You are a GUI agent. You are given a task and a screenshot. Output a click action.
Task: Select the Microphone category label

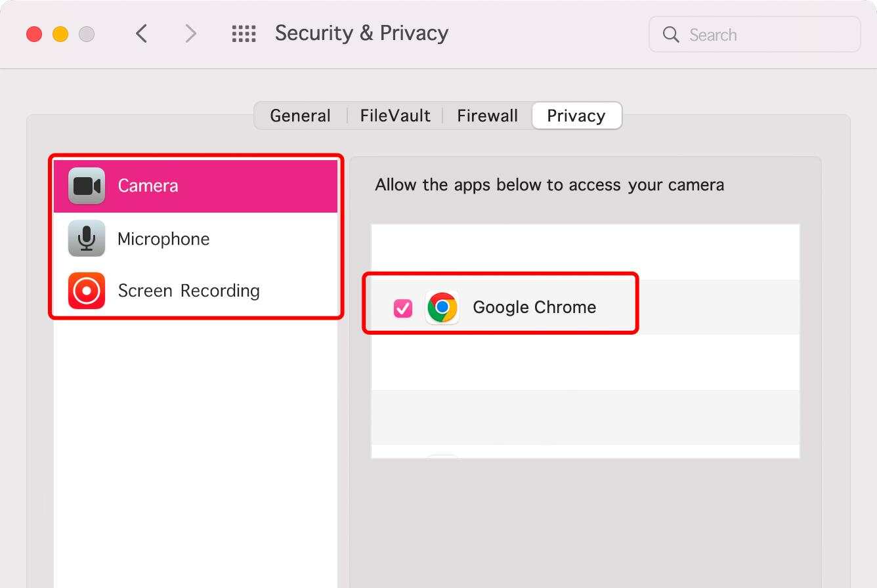click(163, 239)
